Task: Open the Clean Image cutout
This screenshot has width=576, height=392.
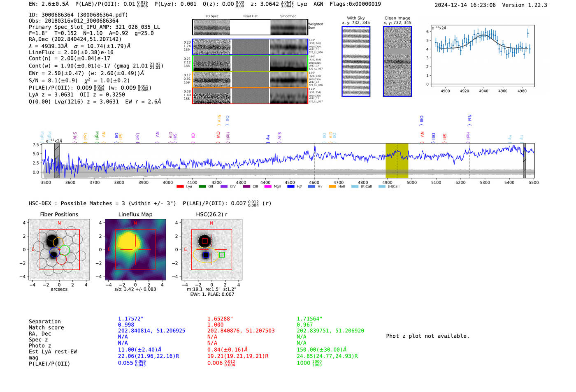Action: pyautogui.click(x=397, y=61)
